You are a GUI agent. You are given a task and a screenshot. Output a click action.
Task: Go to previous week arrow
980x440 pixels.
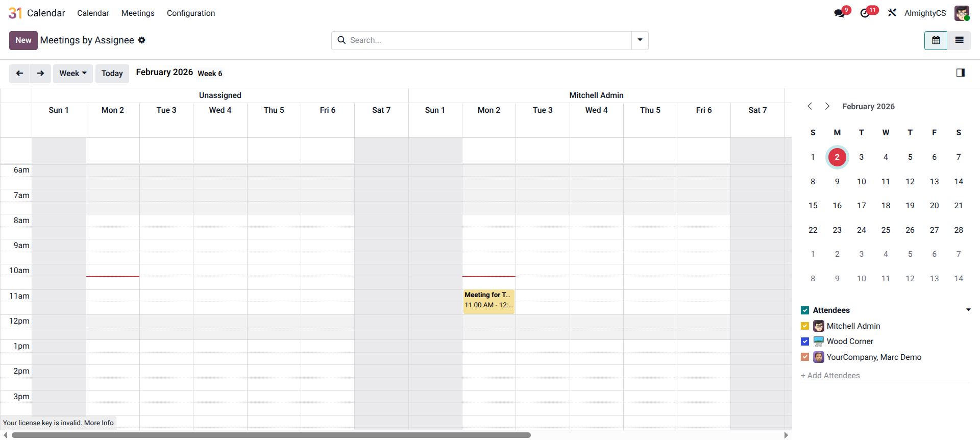click(19, 74)
